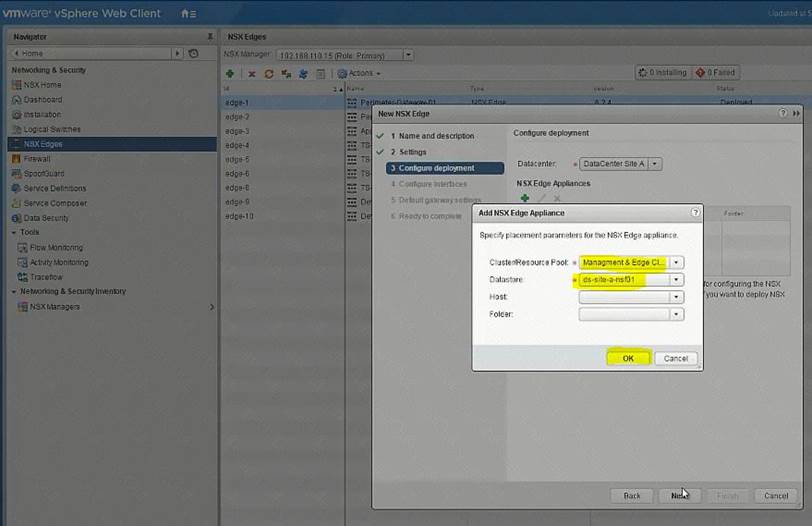The image size is (812, 526).
Task: Select Firewall in the navigator
Action: point(37,158)
